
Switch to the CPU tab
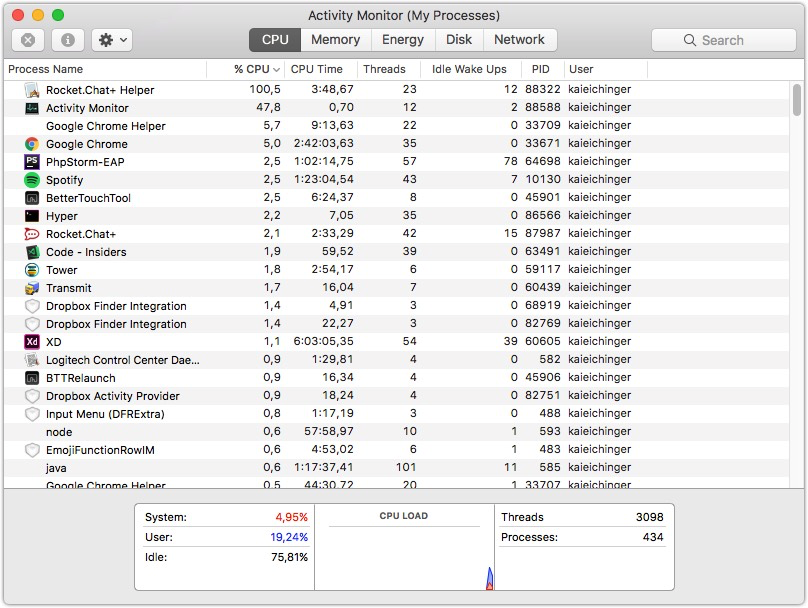pos(275,40)
